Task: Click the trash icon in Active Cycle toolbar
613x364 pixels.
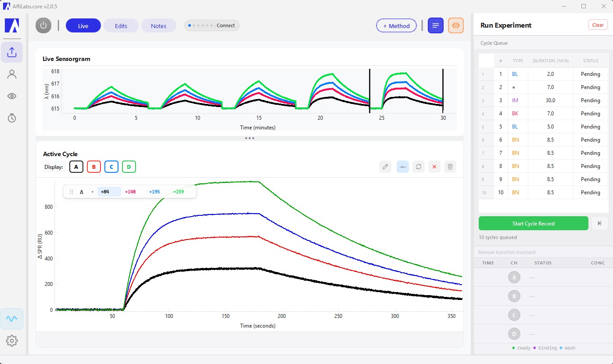Action: 450,167
